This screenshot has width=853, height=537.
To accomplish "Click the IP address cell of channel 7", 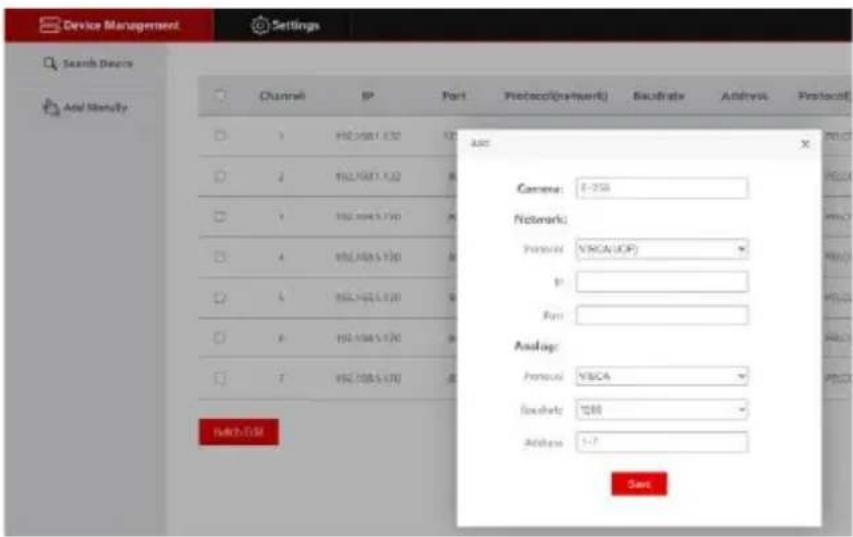I will 368,378.
